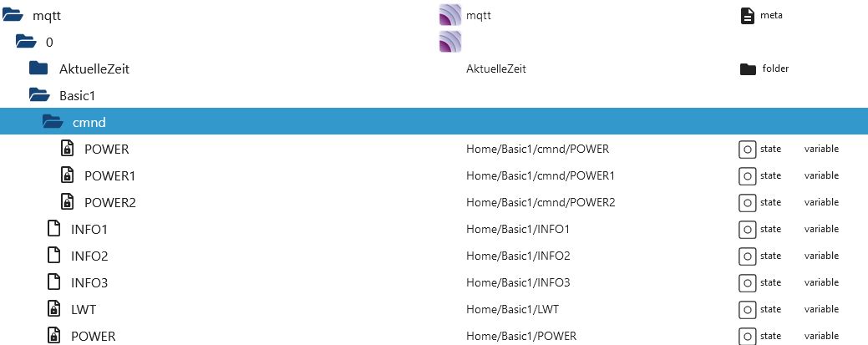Select the INFO2 state object
The image size is (868, 345).
click(x=89, y=256)
